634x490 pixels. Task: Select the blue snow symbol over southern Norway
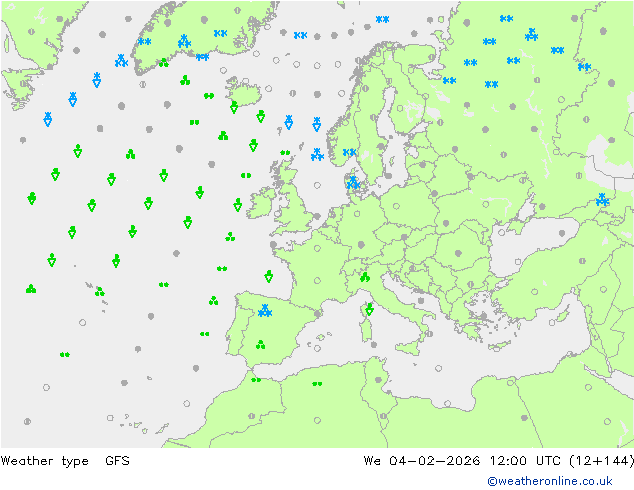pos(349,152)
